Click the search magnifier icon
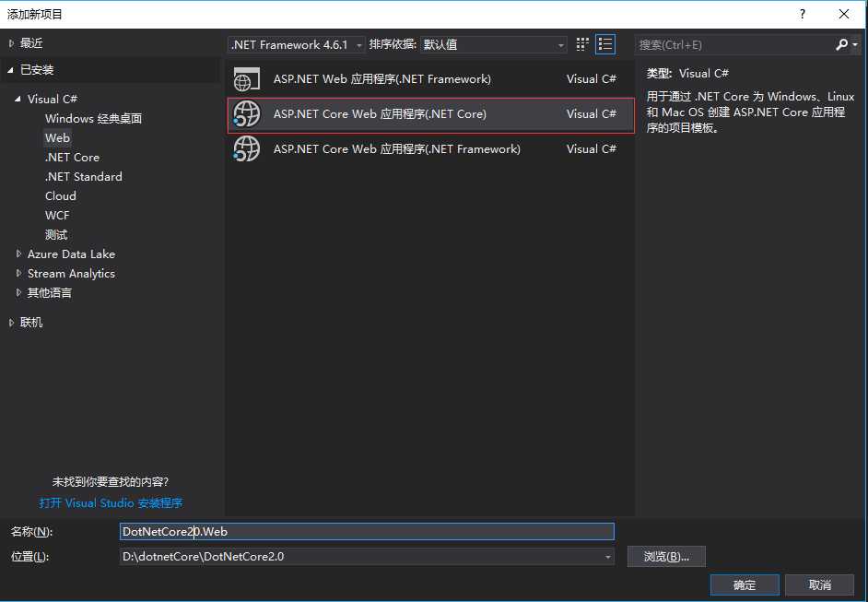Viewport: 868px width, 602px height. pos(841,44)
